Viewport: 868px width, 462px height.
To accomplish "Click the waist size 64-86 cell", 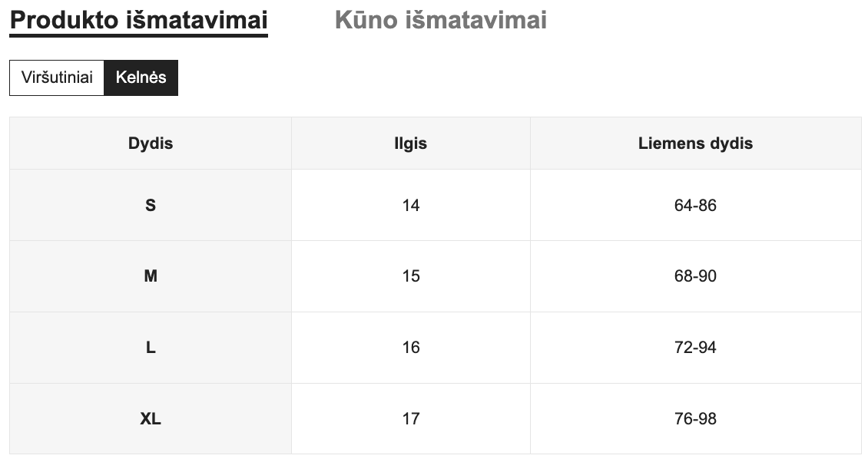I will coord(695,205).
